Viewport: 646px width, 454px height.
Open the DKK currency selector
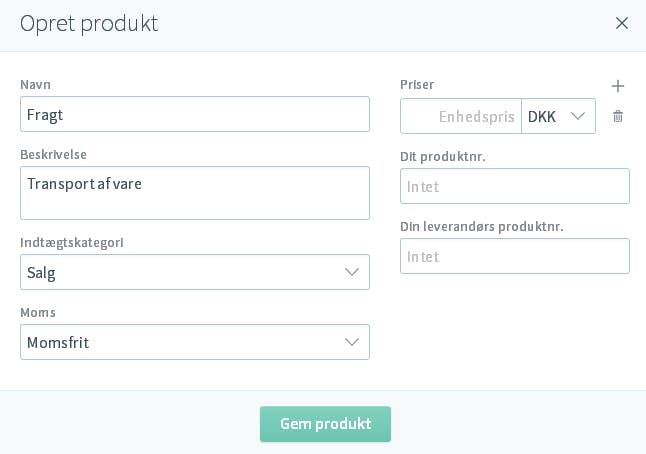click(558, 116)
